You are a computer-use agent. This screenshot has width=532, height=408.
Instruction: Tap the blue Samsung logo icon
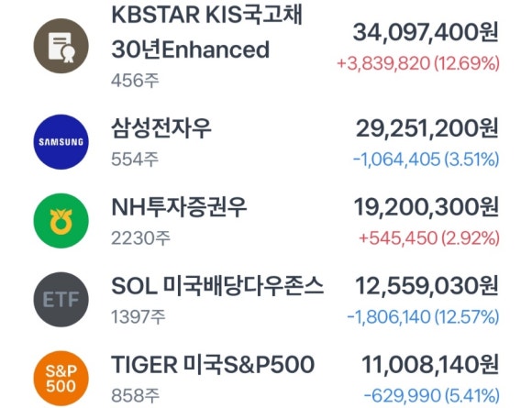(61, 142)
